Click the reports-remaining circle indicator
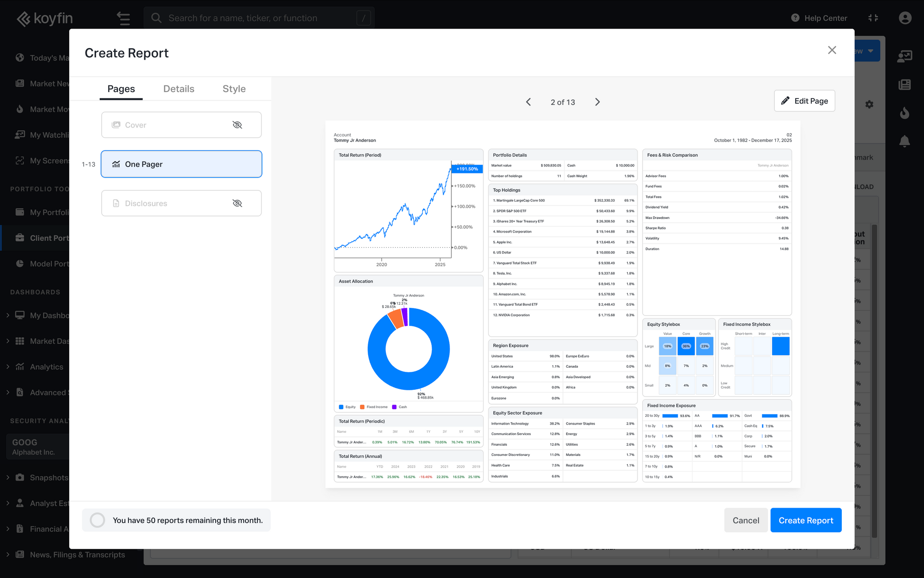 (97, 520)
